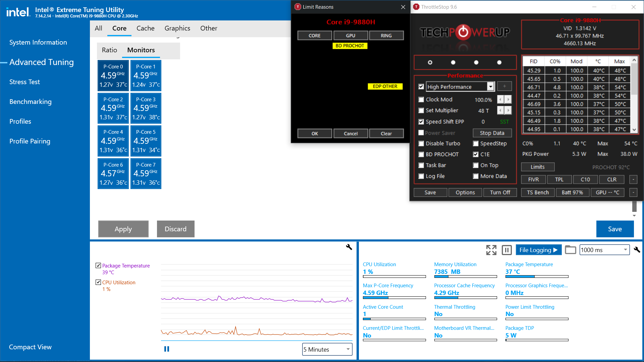
Task: Add a new ThrottleStop performance profile with plus
Action: [504, 86]
